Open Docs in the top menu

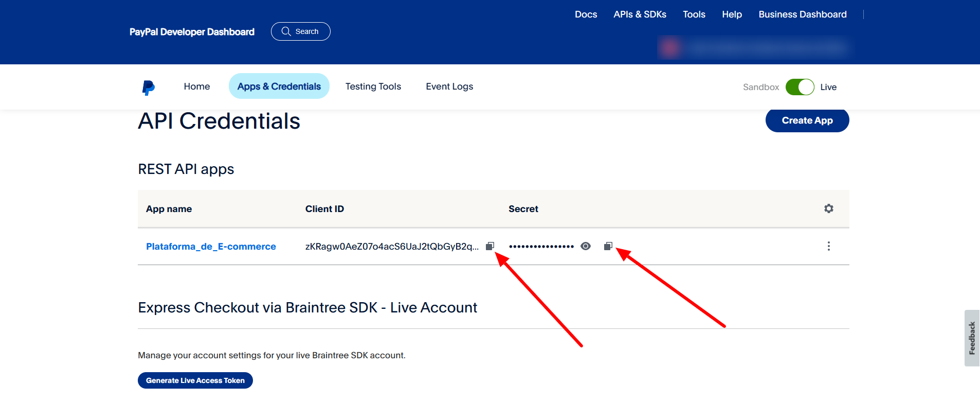pos(586,14)
